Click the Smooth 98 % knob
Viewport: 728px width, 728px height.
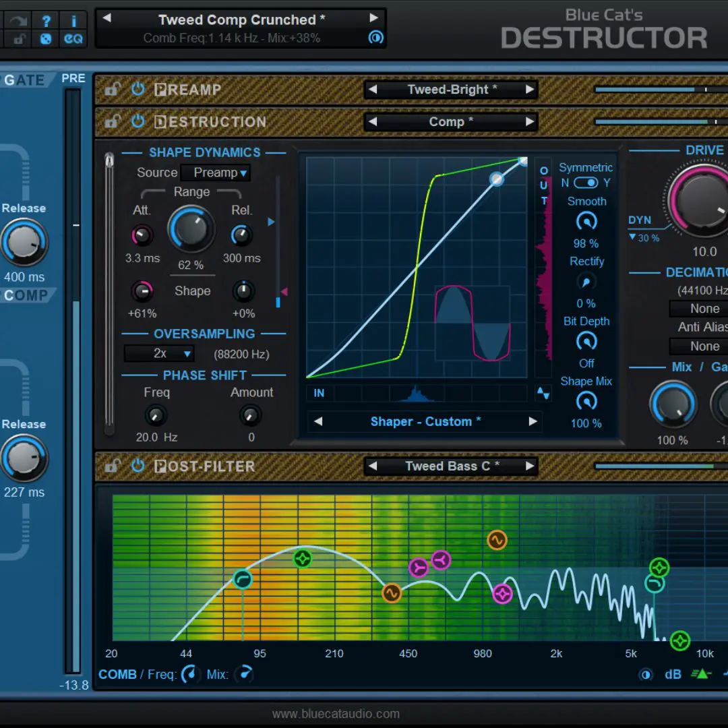pyautogui.click(x=586, y=222)
